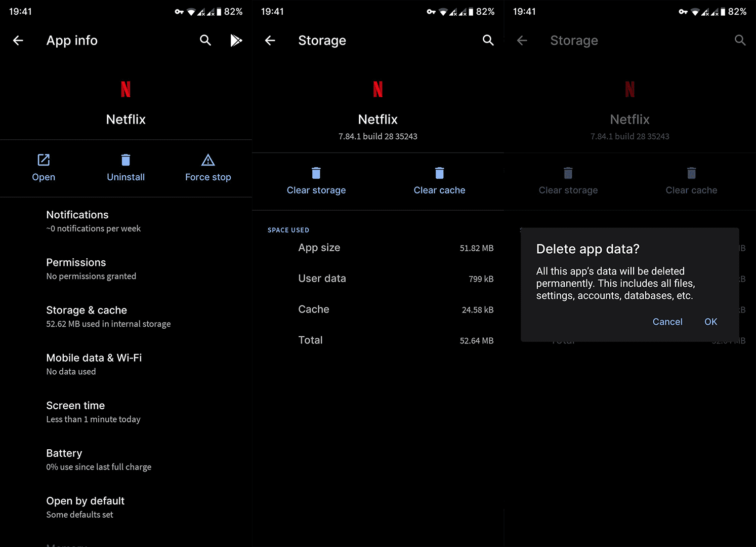Image resolution: width=756 pixels, height=547 pixels.
Task: Open Permissions settings
Action: pos(126,269)
